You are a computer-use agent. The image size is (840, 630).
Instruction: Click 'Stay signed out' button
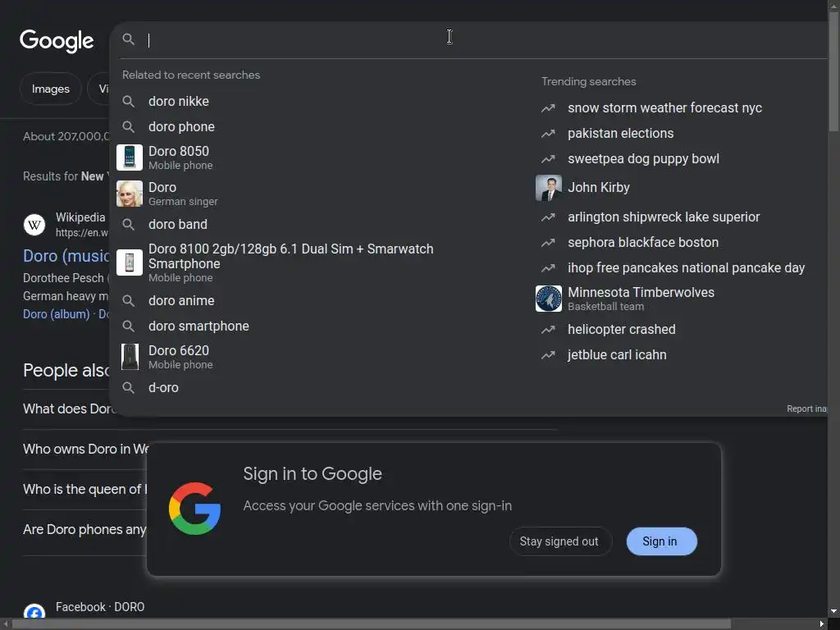click(x=559, y=541)
